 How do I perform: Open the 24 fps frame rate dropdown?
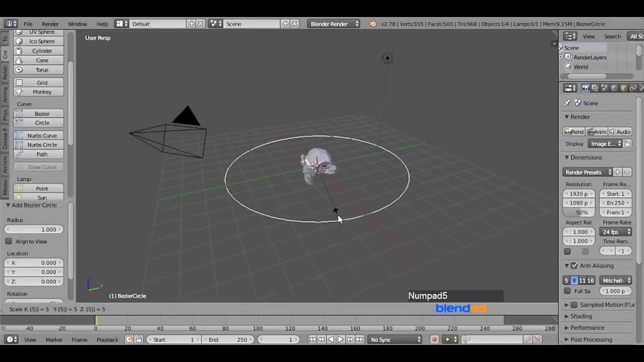click(x=615, y=232)
